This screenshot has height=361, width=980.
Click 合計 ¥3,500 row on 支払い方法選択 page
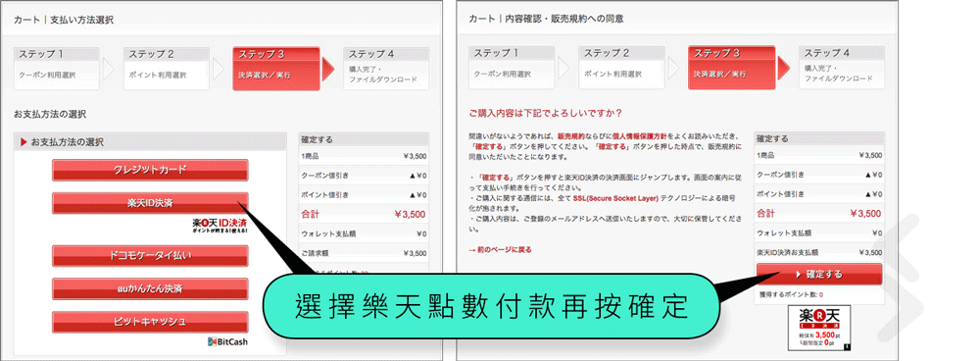pyautogui.click(x=364, y=214)
